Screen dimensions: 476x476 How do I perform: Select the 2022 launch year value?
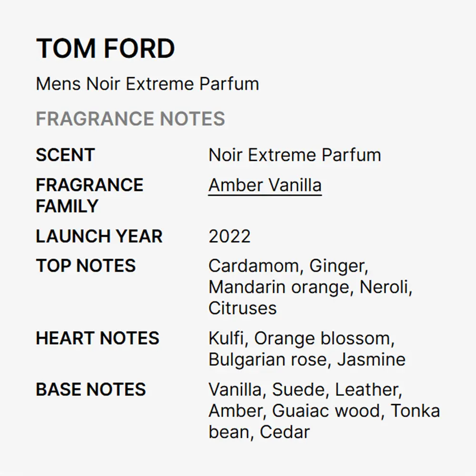[x=229, y=236]
